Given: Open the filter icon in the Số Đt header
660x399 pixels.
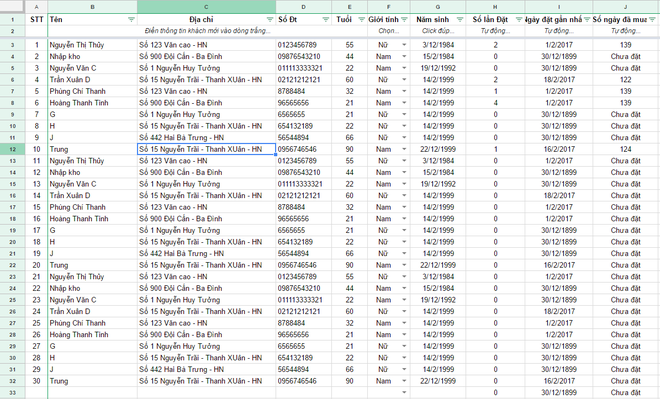Looking at the screenshot, I should click(326, 20).
